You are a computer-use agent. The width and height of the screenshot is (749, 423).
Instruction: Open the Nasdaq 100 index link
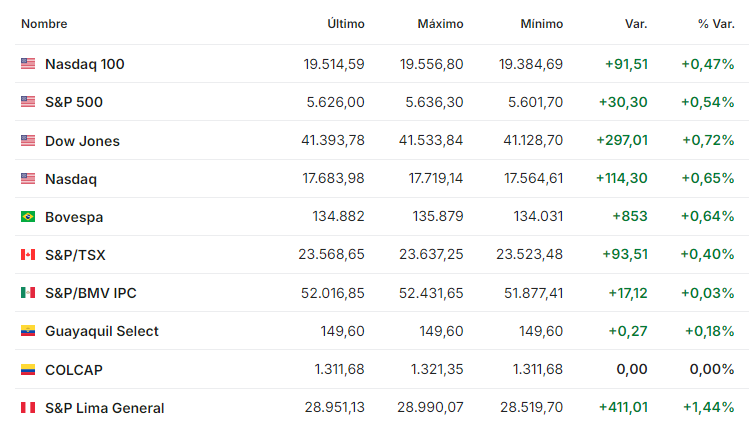tap(85, 64)
